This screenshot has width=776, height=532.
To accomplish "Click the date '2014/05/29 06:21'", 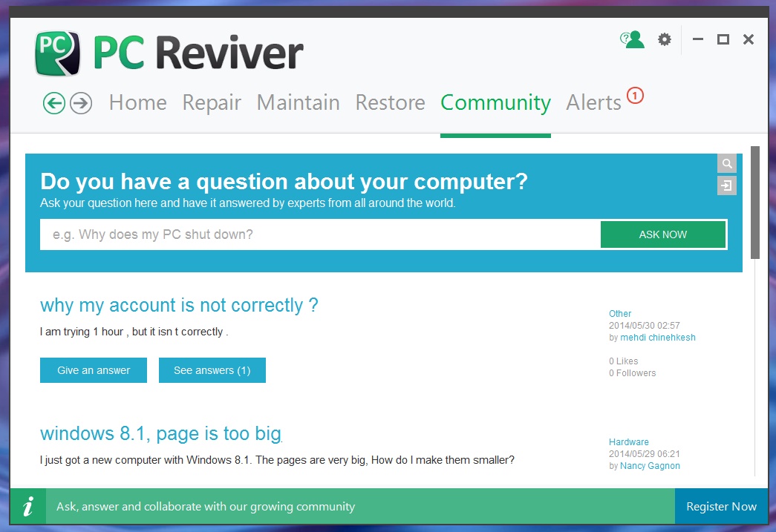I will (645, 454).
